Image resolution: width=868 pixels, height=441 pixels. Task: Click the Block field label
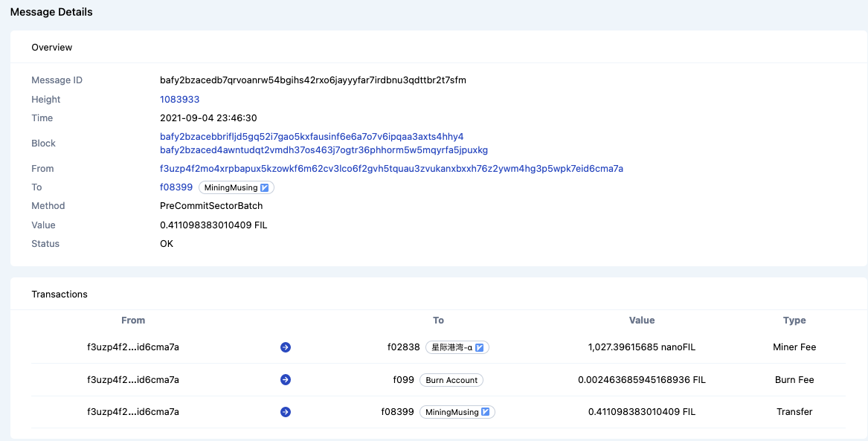44,144
